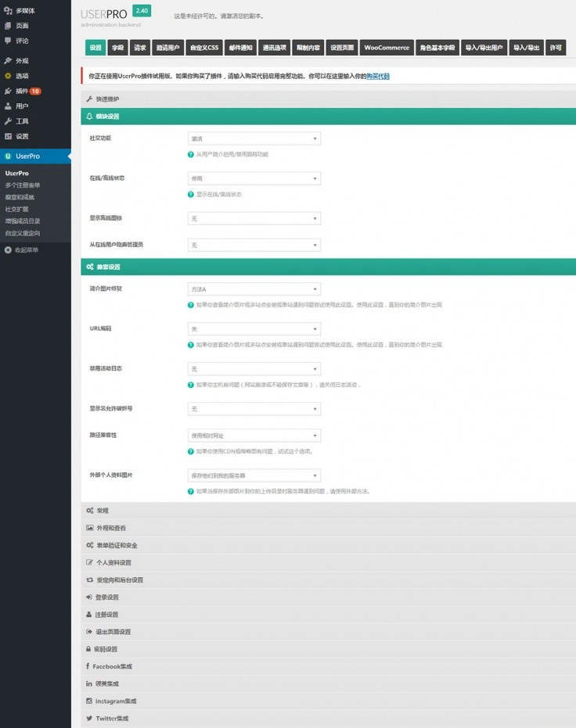Viewport: 576px width, 728px height.
Task: Open the 从在线用户隐藏管理员 dropdown
Action: point(254,245)
